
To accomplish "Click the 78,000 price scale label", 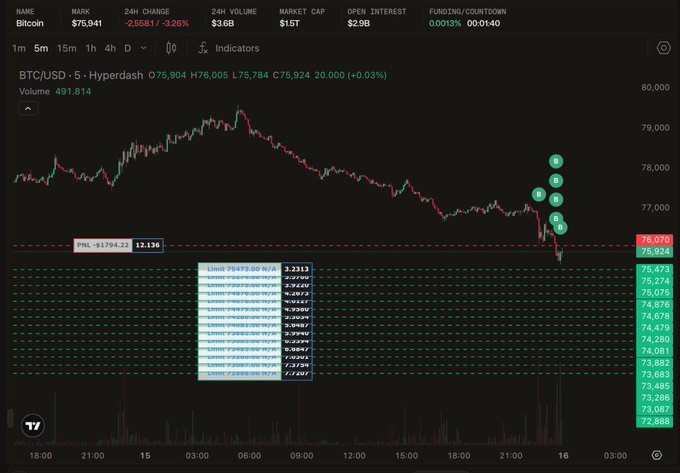I will [x=655, y=168].
